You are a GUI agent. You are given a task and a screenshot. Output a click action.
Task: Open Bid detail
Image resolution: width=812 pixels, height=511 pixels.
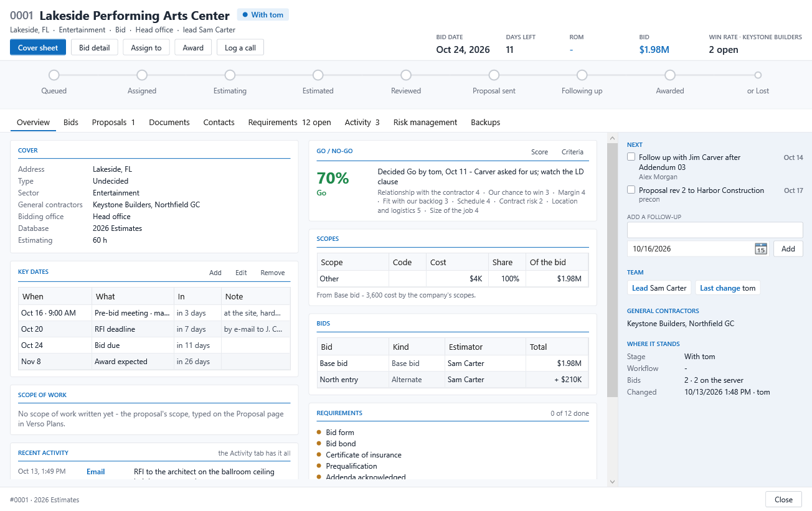click(95, 48)
